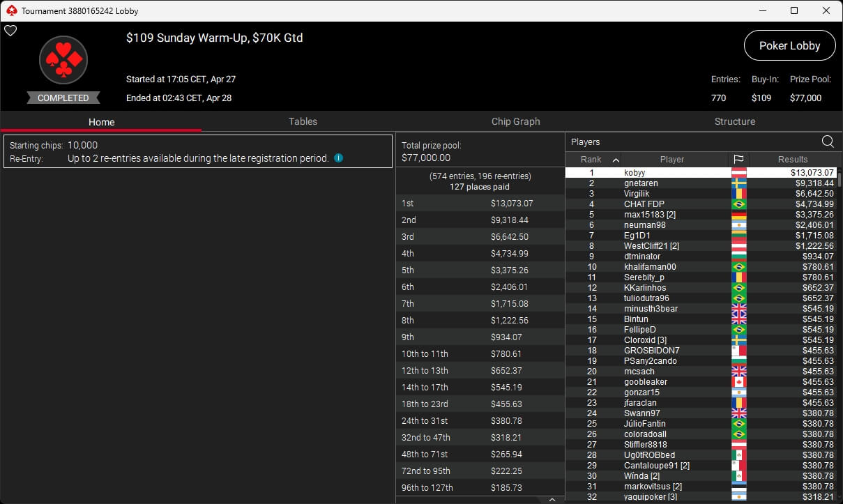Open the player search magnifier icon

coord(828,142)
